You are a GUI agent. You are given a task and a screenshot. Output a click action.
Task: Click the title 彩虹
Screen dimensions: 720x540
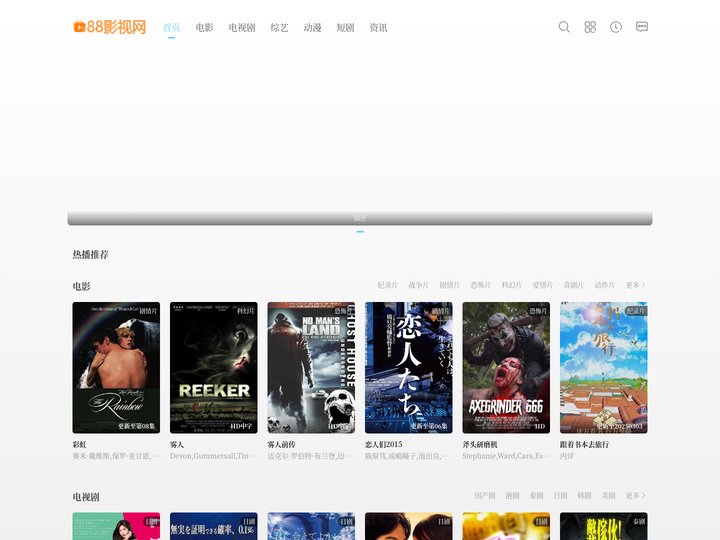point(79,444)
